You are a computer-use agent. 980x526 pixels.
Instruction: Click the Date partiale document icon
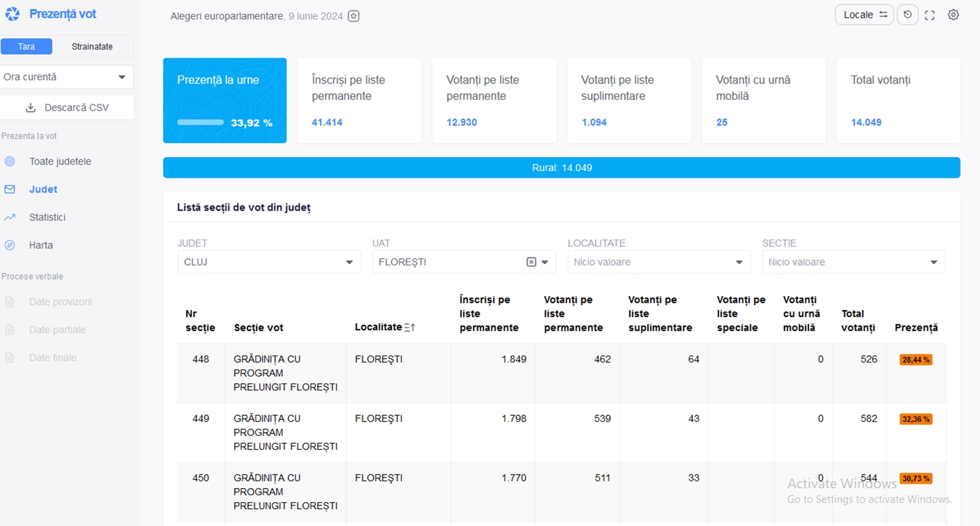tap(10, 330)
